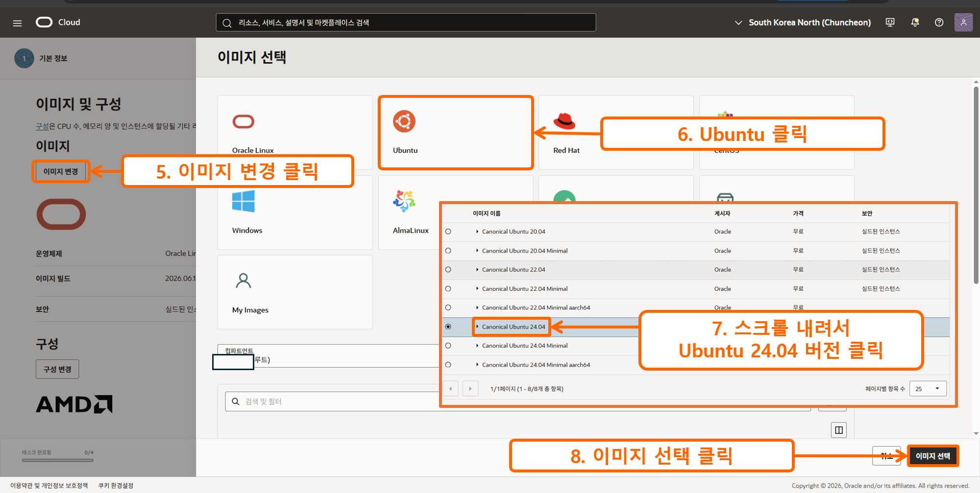
Task: Click the AMD logo in the 구성 section
Action: pyautogui.click(x=74, y=404)
